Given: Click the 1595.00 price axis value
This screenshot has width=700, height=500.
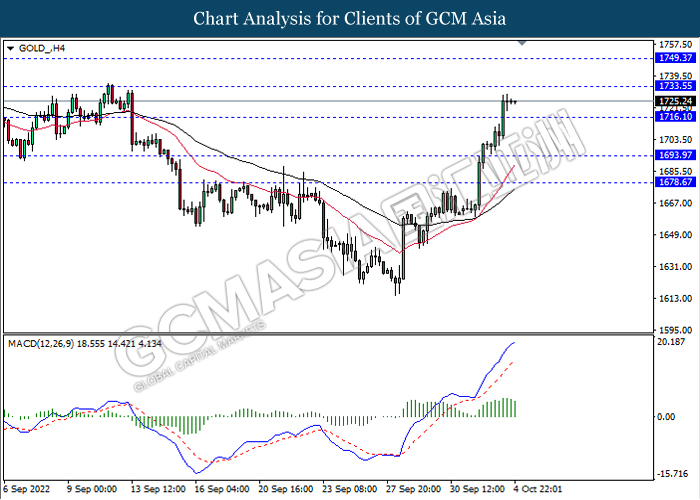Looking at the screenshot, I should pos(675,330).
